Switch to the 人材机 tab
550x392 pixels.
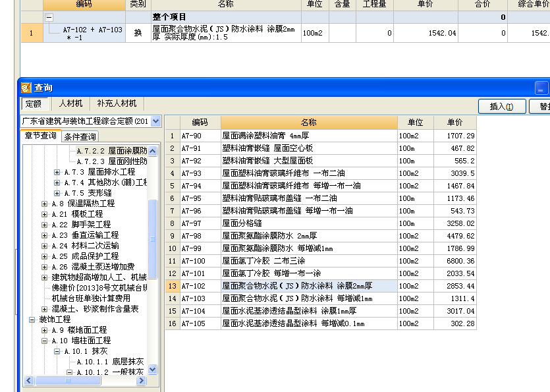[70, 103]
